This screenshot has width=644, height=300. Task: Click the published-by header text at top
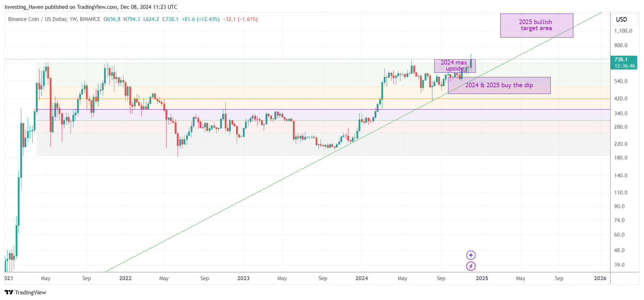[x=91, y=7]
